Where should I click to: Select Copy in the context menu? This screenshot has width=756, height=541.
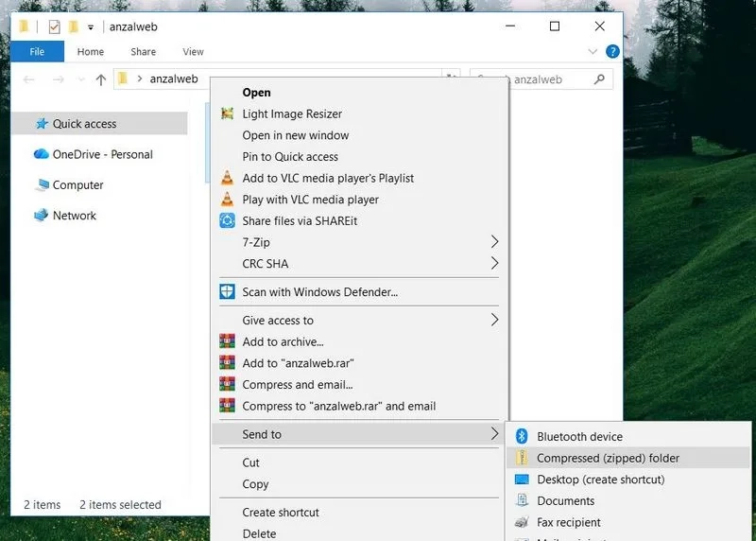(359, 484)
